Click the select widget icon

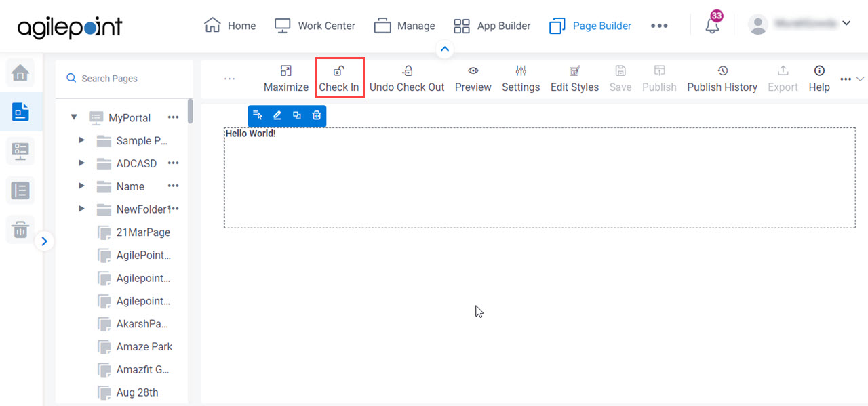pyautogui.click(x=258, y=115)
